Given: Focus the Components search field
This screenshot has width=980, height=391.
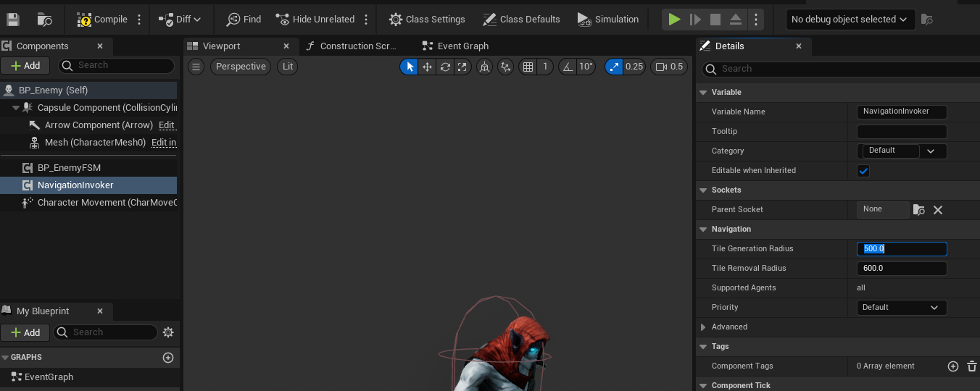Looking at the screenshot, I should 116,65.
